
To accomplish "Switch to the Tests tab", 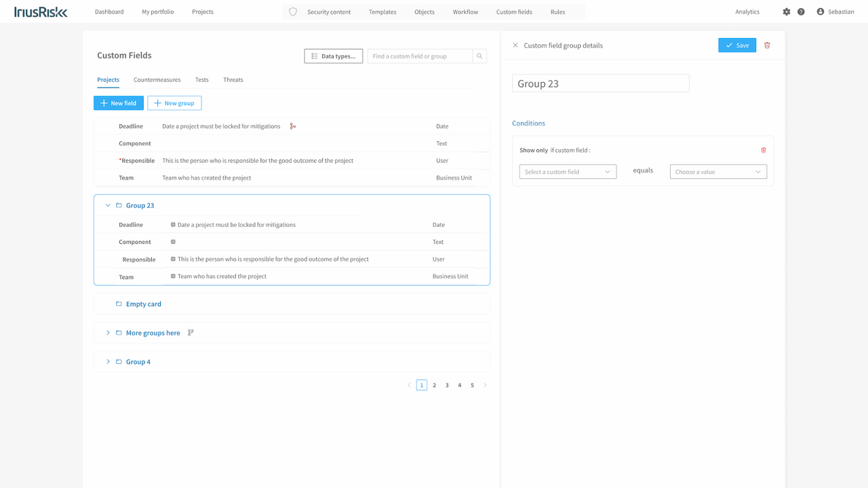I will pos(202,80).
